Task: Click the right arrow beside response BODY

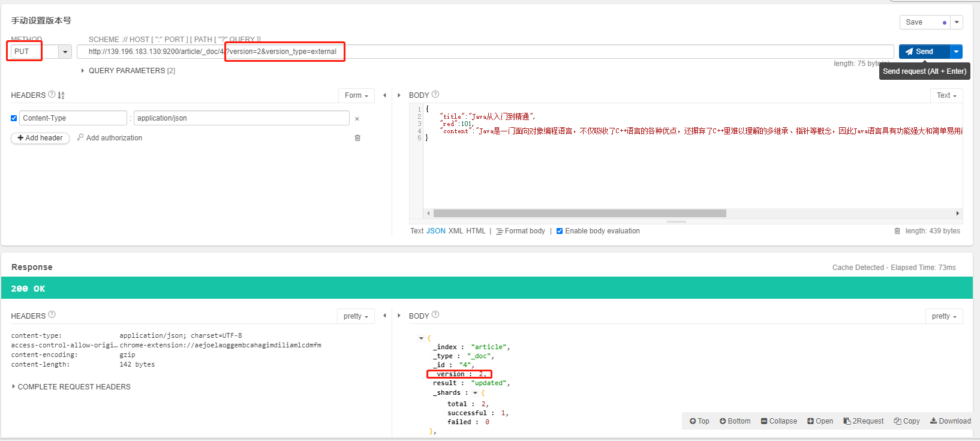Action: pyautogui.click(x=399, y=316)
